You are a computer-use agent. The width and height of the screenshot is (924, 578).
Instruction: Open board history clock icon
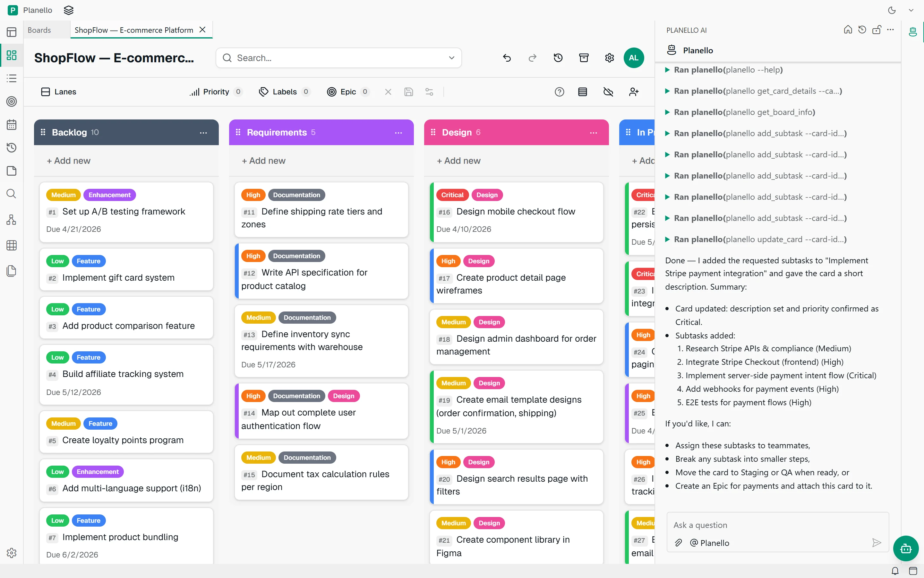point(558,58)
